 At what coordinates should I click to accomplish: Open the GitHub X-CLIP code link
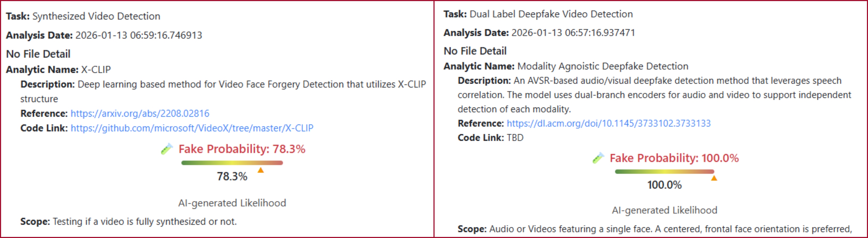(x=192, y=128)
